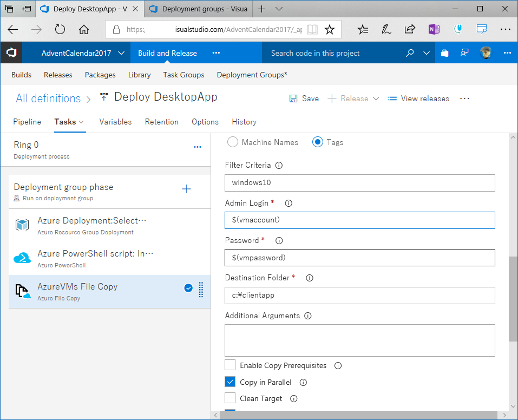
Task: Open the All definitions link
Action: 48,99
